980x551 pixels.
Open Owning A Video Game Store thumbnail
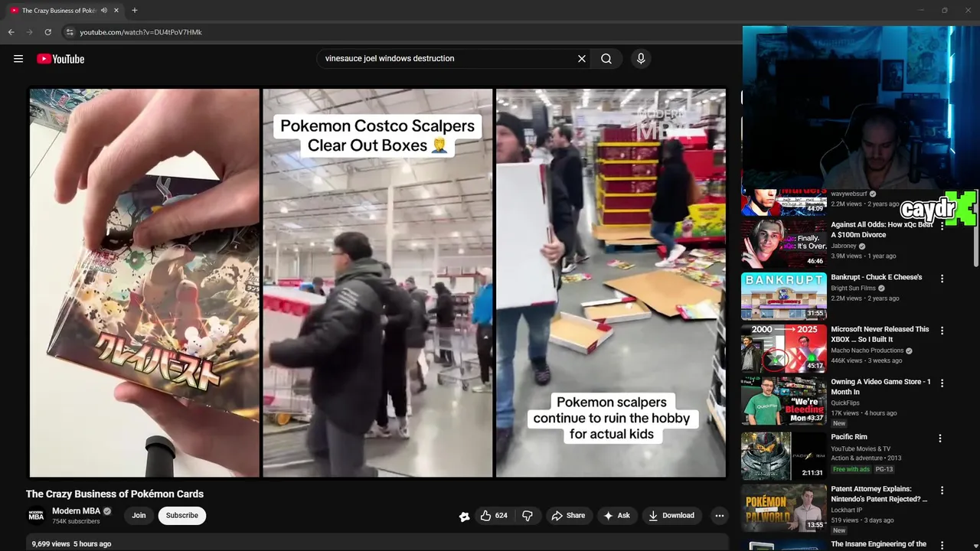(783, 400)
